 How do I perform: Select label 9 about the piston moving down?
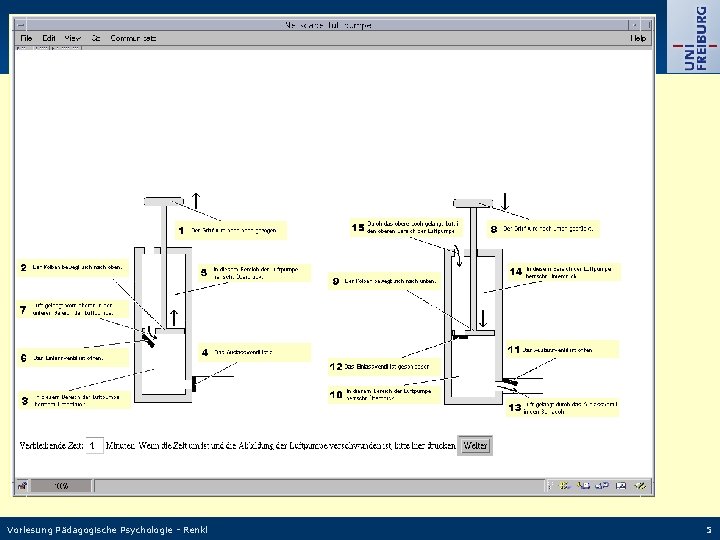[x=384, y=281]
